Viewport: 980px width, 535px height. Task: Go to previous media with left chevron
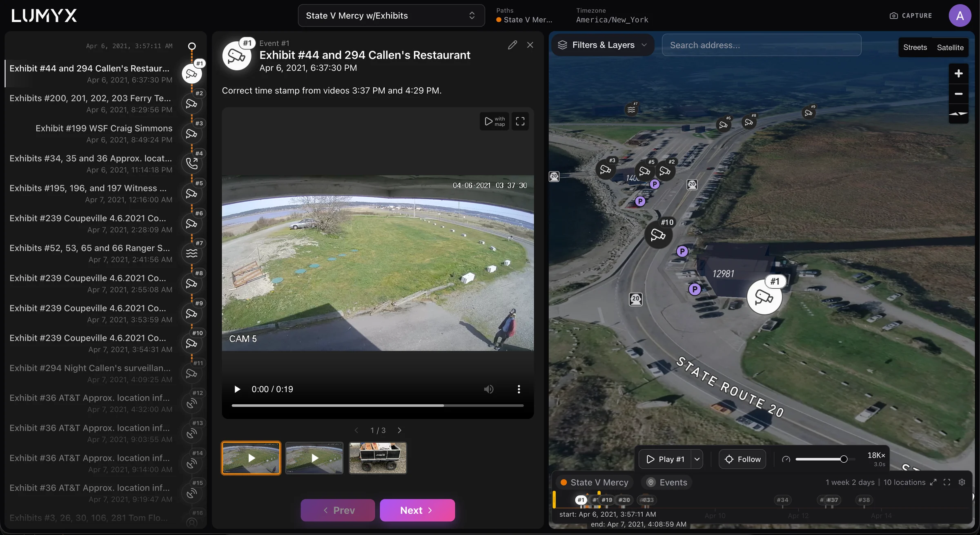point(356,430)
